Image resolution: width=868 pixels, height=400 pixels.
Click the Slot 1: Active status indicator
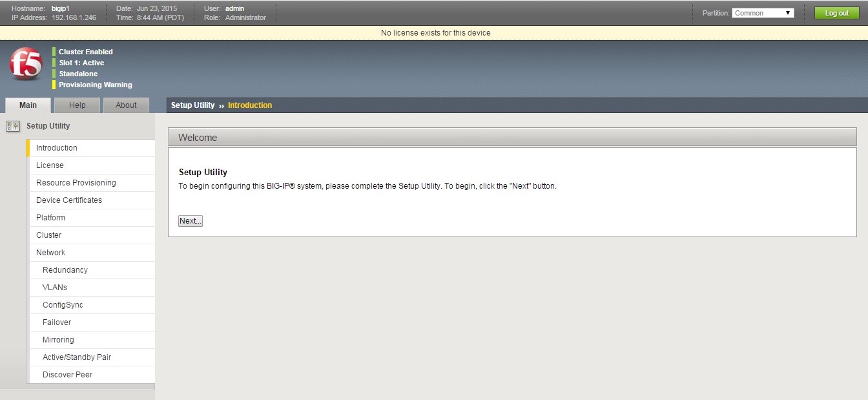pos(81,63)
